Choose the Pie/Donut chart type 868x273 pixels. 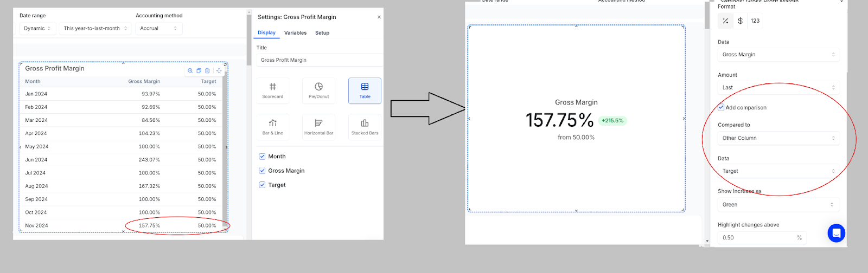tap(318, 90)
